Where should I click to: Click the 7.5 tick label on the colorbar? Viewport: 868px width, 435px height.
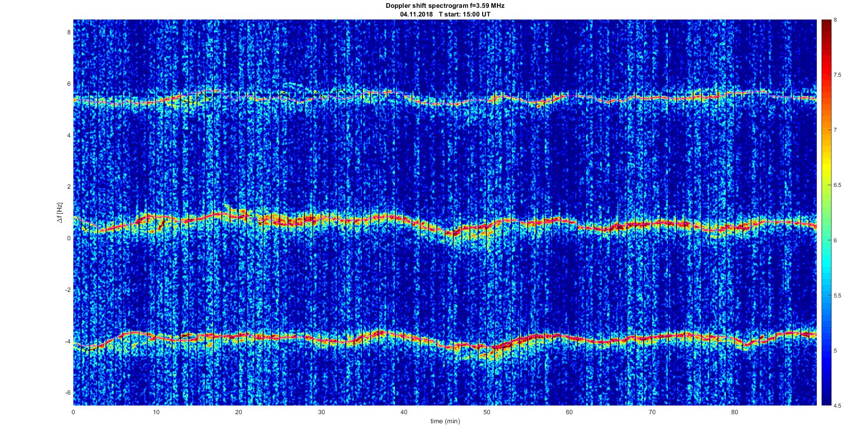pyautogui.click(x=837, y=75)
